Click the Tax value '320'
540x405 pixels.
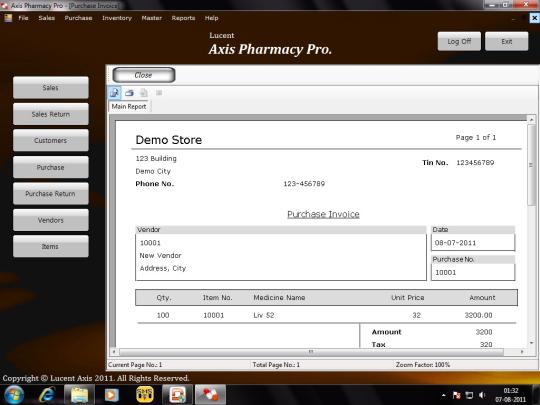pos(486,344)
